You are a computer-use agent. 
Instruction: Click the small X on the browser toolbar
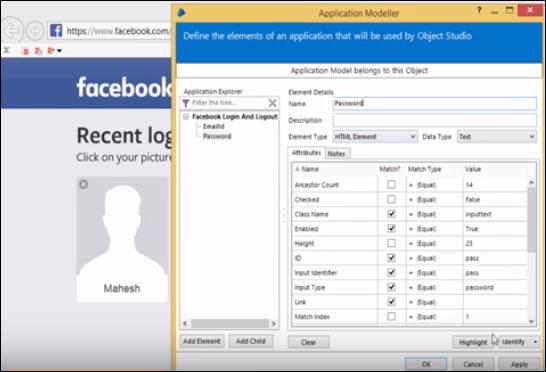6,50
